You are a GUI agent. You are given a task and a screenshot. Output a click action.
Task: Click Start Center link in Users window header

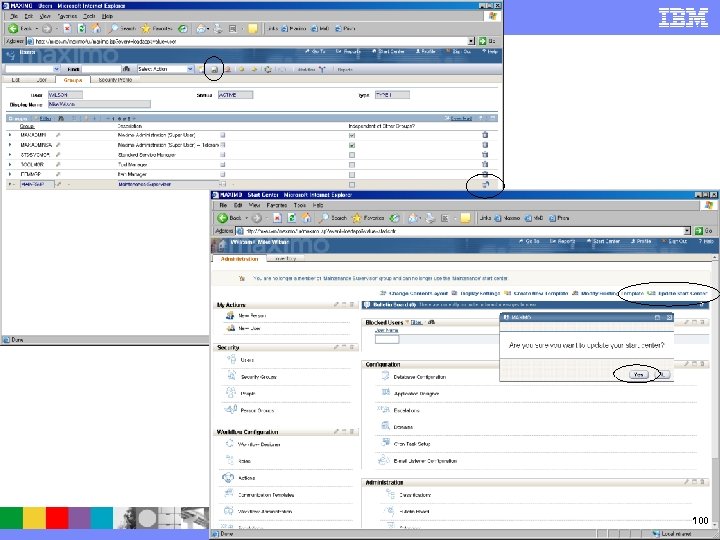click(x=388, y=51)
